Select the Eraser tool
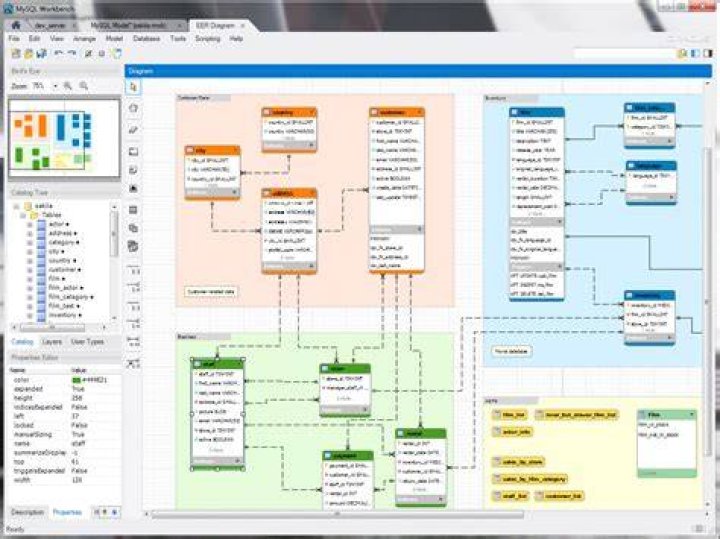 click(133, 130)
